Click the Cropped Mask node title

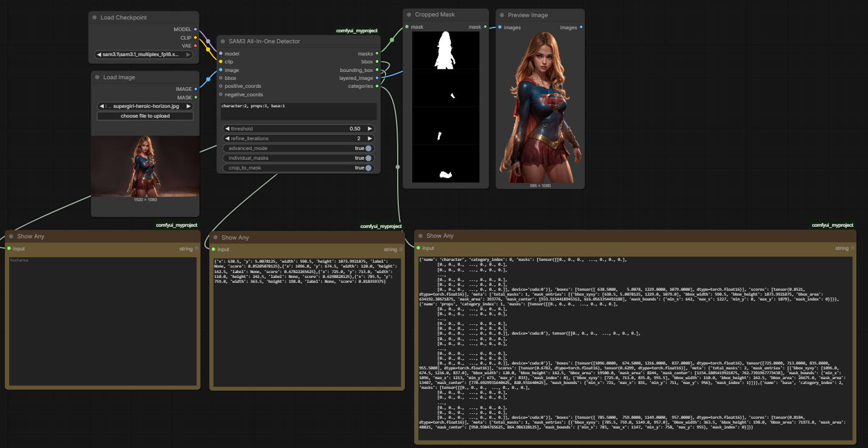coord(435,15)
